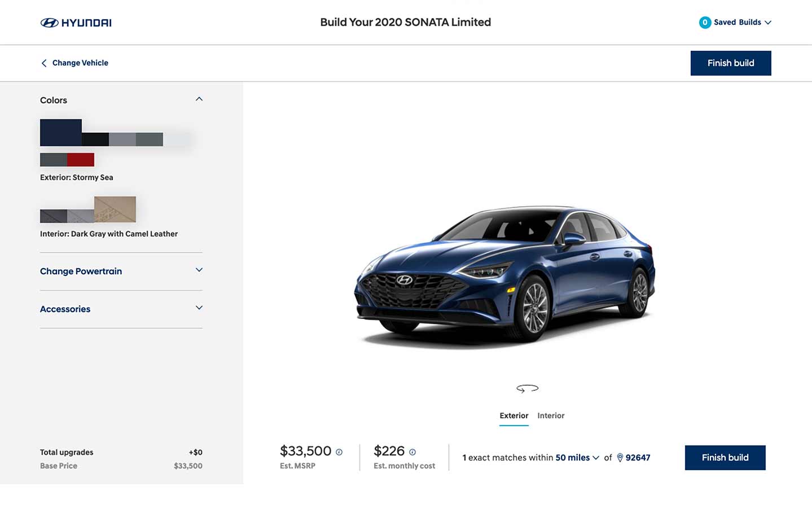Expand the Change Powertrain section
Image resolution: width=812 pixels, height=508 pixels.
point(199,270)
